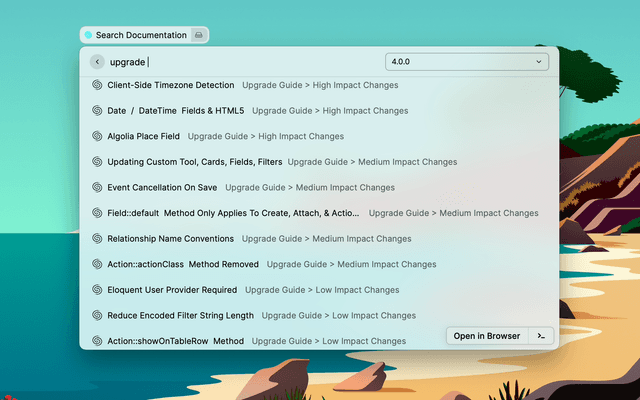Select Action::actionClass Method Removed result
Screen dimensions: 640x400
click(183, 264)
